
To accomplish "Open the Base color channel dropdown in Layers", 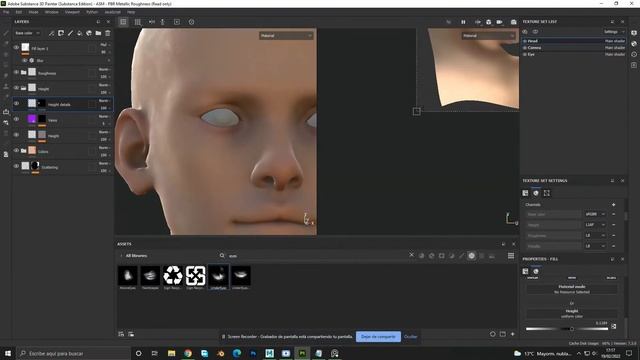I will (x=27, y=33).
